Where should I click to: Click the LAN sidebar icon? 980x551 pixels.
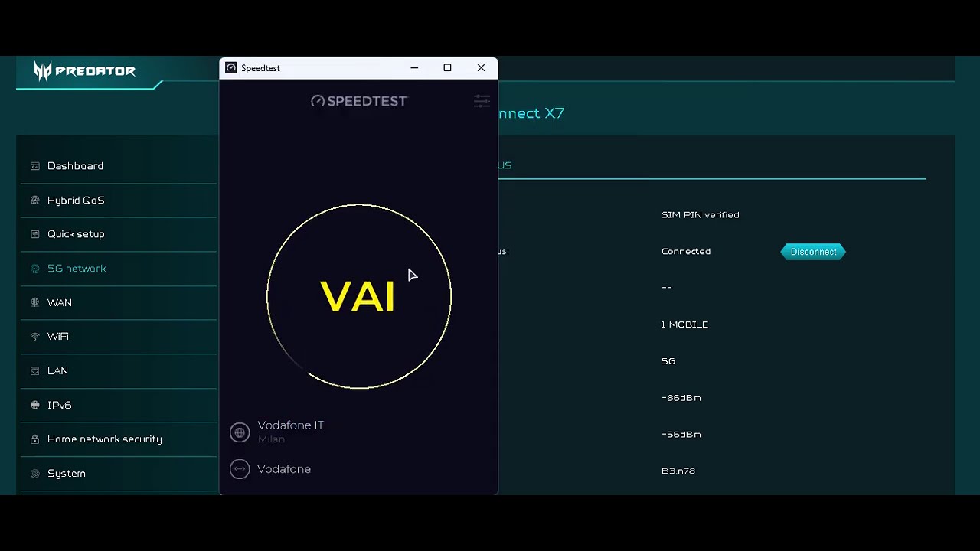click(34, 371)
